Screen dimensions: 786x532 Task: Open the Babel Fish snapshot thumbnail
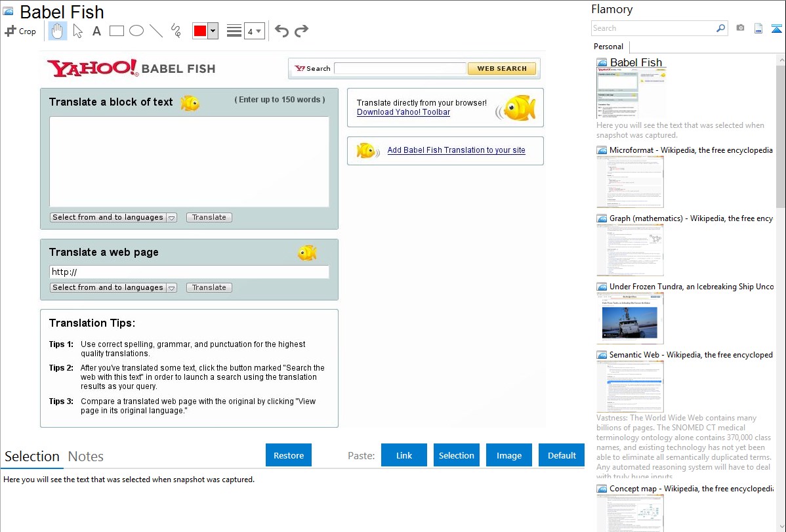click(x=632, y=93)
